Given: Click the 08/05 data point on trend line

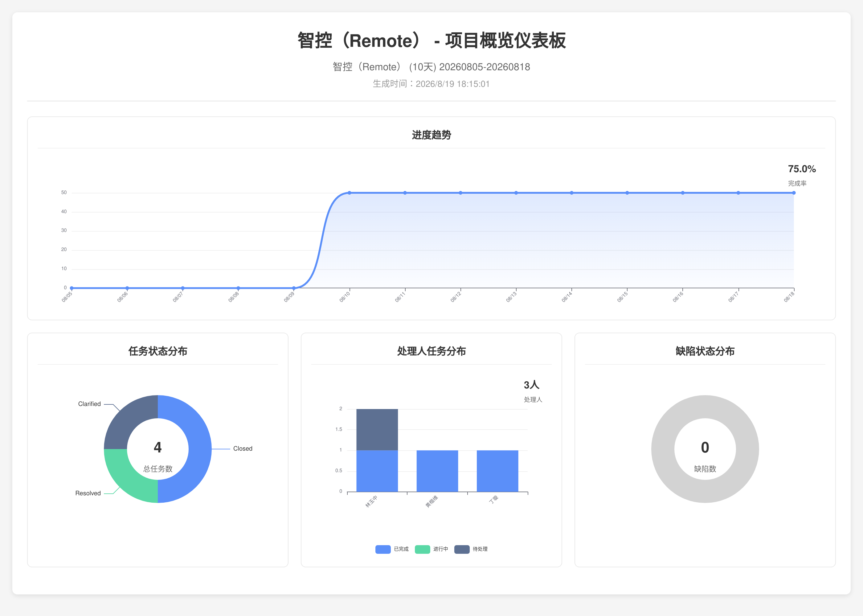Looking at the screenshot, I should click(71, 288).
